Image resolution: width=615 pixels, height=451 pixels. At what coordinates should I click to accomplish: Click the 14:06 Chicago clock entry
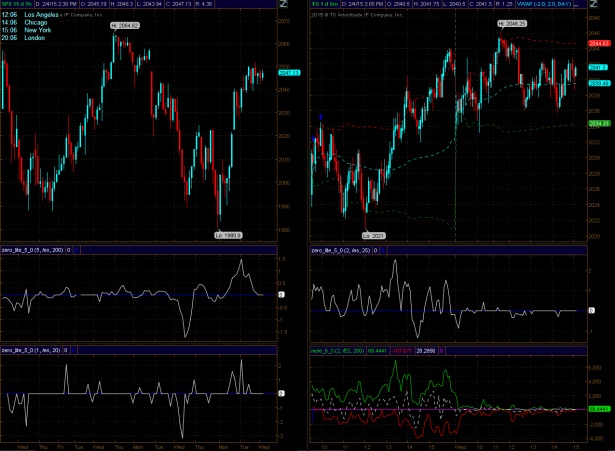(24, 22)
